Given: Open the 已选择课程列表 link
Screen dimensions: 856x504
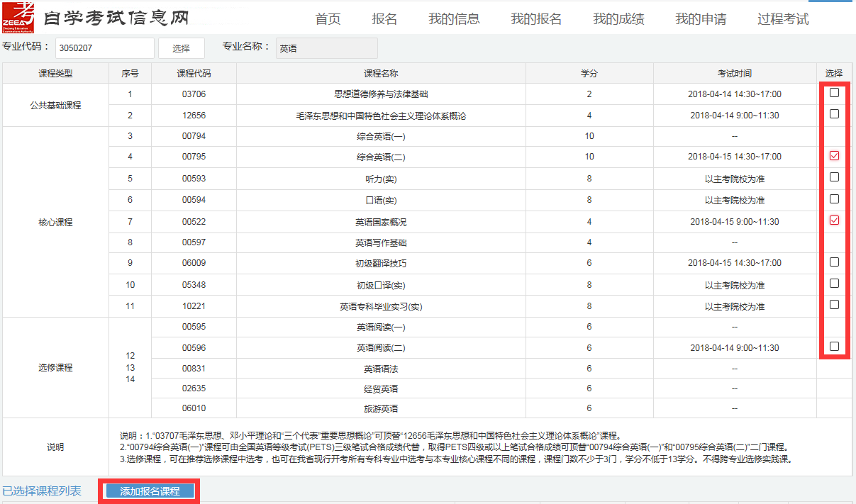Looking at the screenshot, I should [44, 490].
